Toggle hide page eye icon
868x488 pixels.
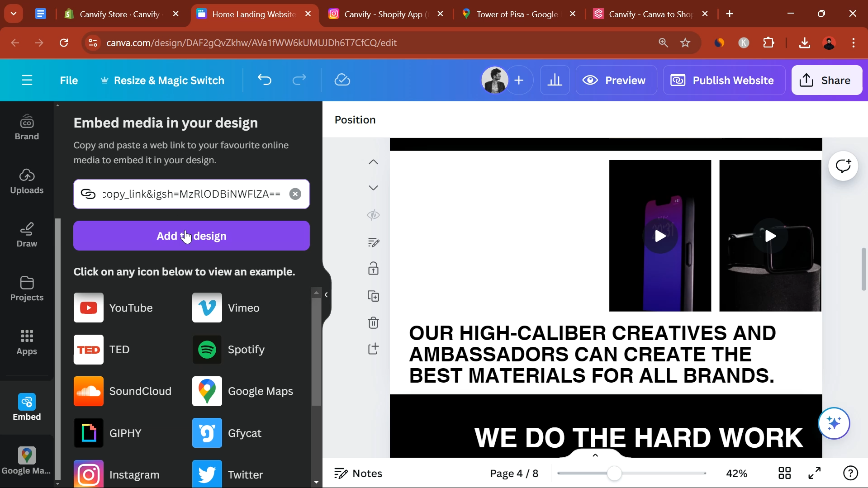[x=373, y=215]
